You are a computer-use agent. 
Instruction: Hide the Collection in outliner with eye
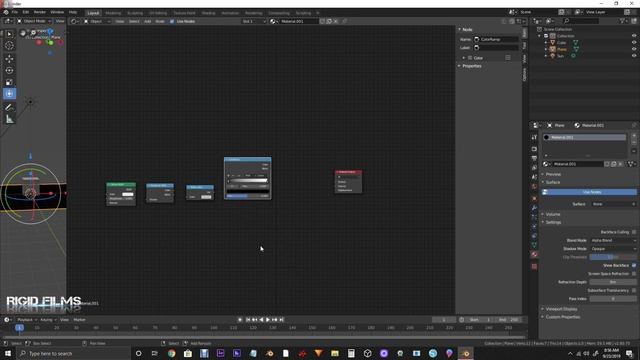(x=634, y=36)
